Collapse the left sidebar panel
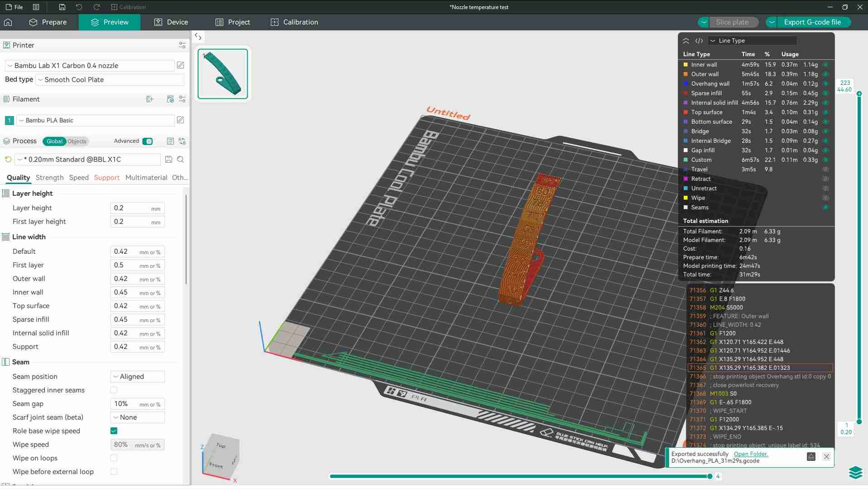The image size is (868, 489). (198, 36)
